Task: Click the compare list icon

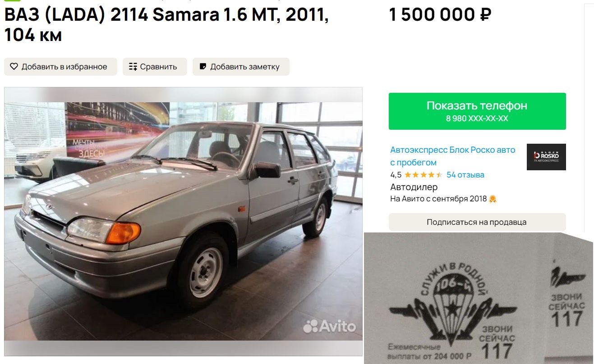Action: (133, 67)
